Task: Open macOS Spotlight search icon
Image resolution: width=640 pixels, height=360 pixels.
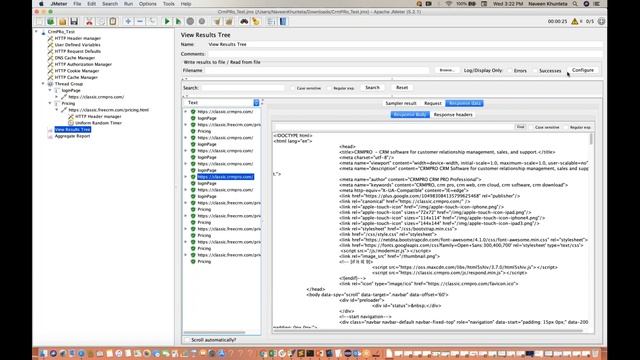Action: point(575,4)
